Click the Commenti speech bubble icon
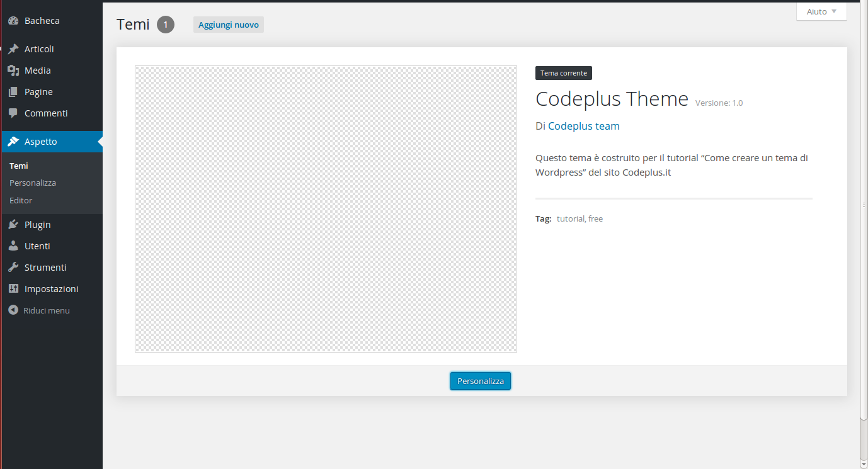 click(x=13, y=113)
